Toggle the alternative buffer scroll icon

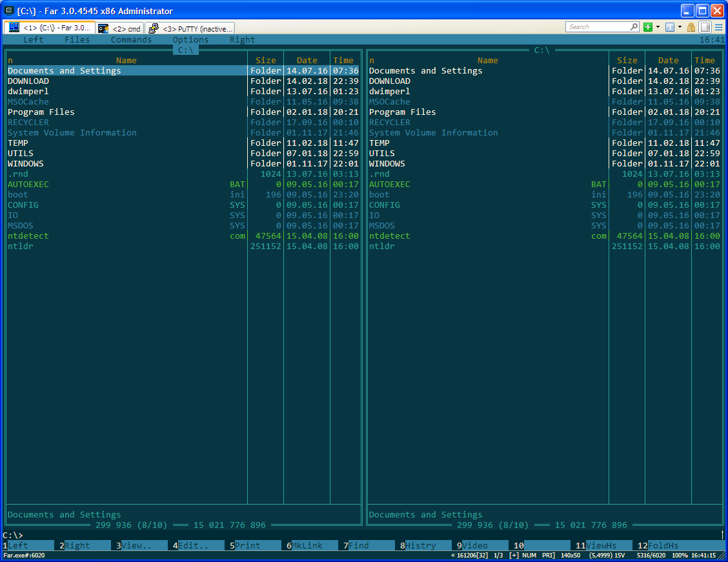click(705, 27)
